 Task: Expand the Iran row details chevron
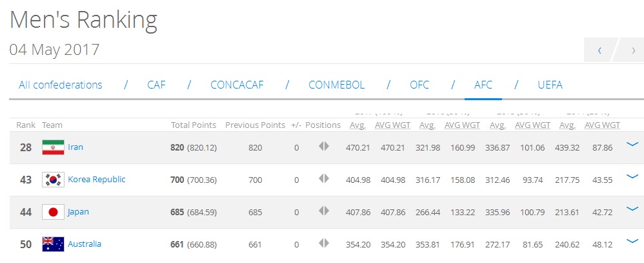point(632,145)
